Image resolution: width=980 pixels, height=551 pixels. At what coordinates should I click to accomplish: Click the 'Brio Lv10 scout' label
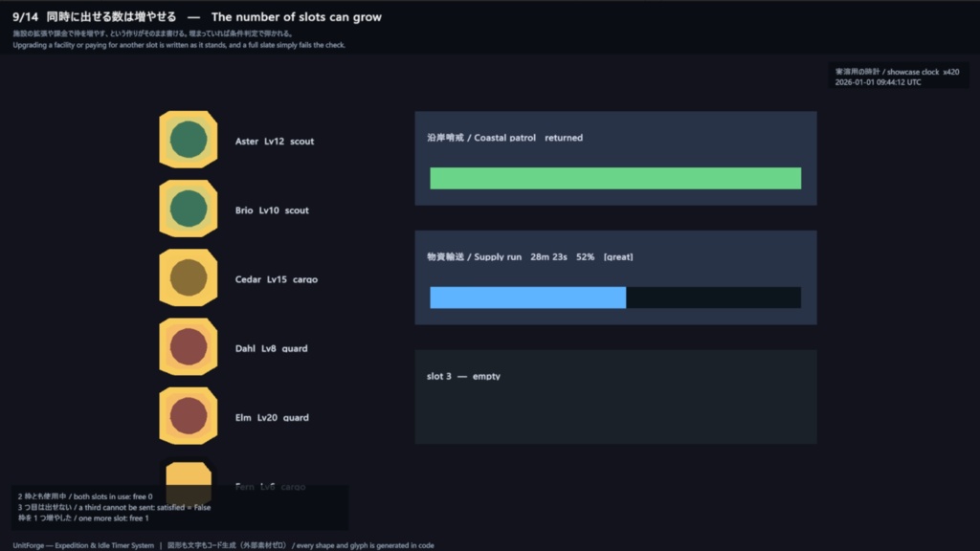point(272,210)
